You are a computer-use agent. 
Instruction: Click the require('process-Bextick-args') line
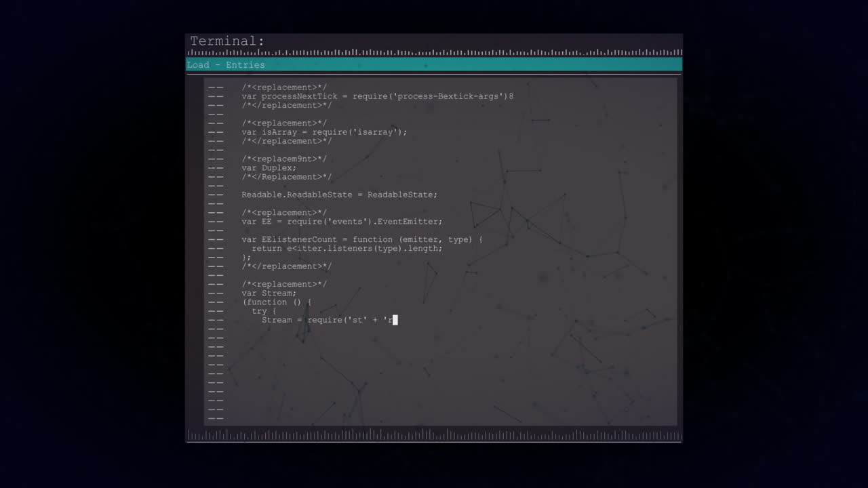tap(377, 96)
